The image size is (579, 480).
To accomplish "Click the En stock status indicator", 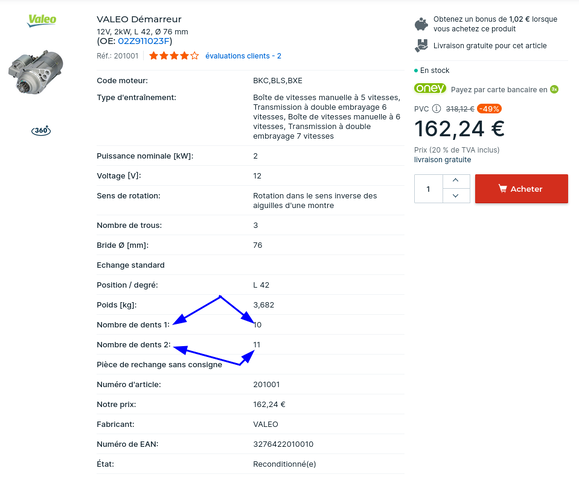I will pyautogui.click(x=432, y=70).
